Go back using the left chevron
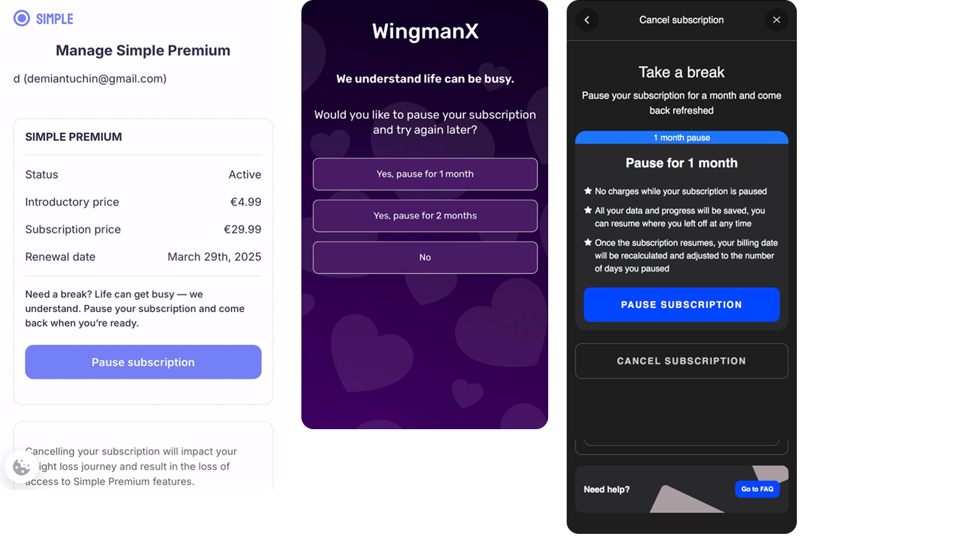Screen dimensions: 980x551 [587, 20]
